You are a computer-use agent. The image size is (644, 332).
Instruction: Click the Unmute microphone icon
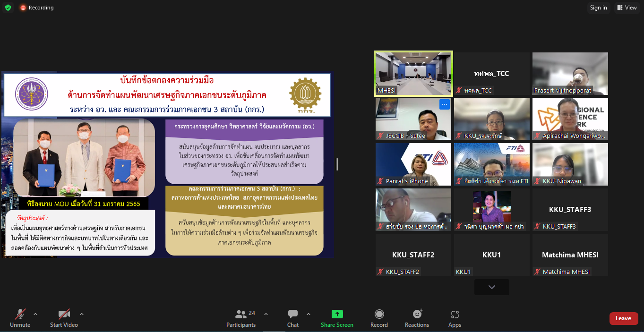point(20,315)
